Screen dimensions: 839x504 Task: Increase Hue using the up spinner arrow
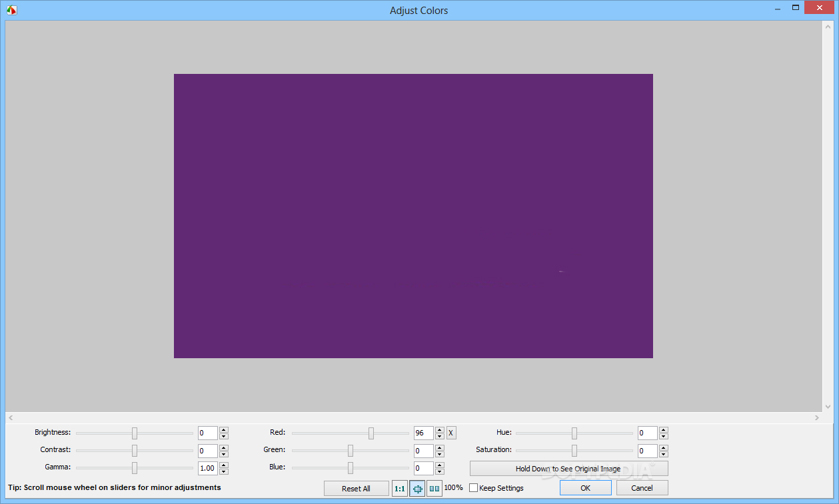tap(664, 429)
